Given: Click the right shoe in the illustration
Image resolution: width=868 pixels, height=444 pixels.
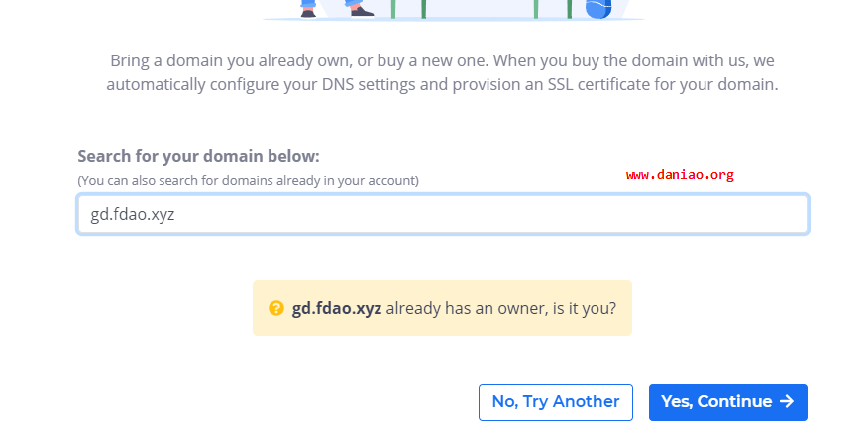Looking at the screenshot, I should 362,11.
